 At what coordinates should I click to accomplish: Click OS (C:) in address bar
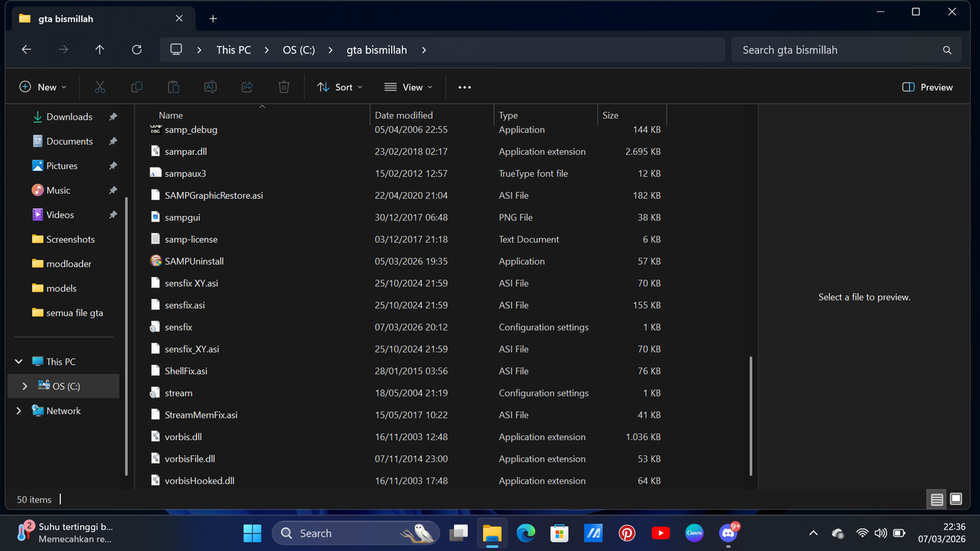click(299, 50)
